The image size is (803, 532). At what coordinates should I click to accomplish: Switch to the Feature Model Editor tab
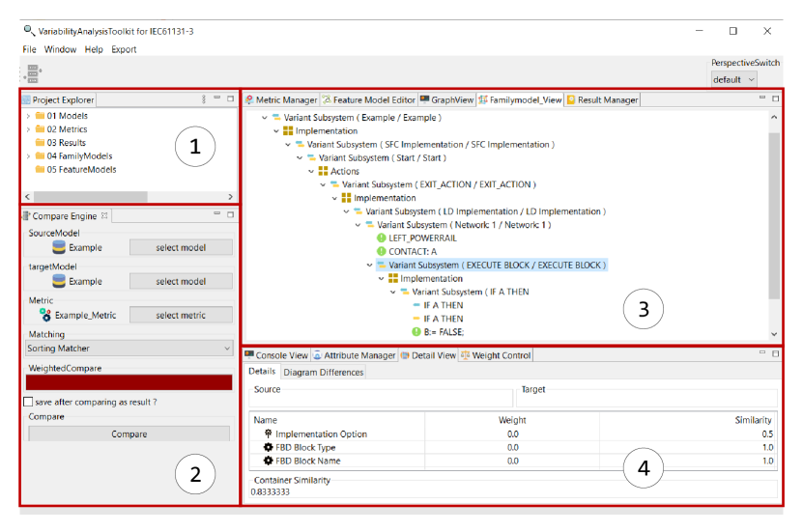(369, 99)
